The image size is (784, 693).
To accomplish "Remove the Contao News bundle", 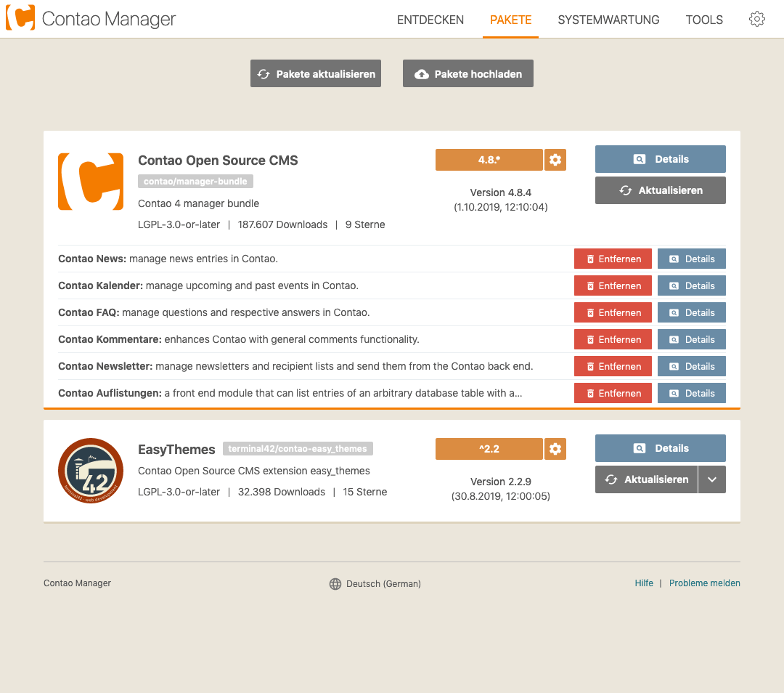I will 613,259.
